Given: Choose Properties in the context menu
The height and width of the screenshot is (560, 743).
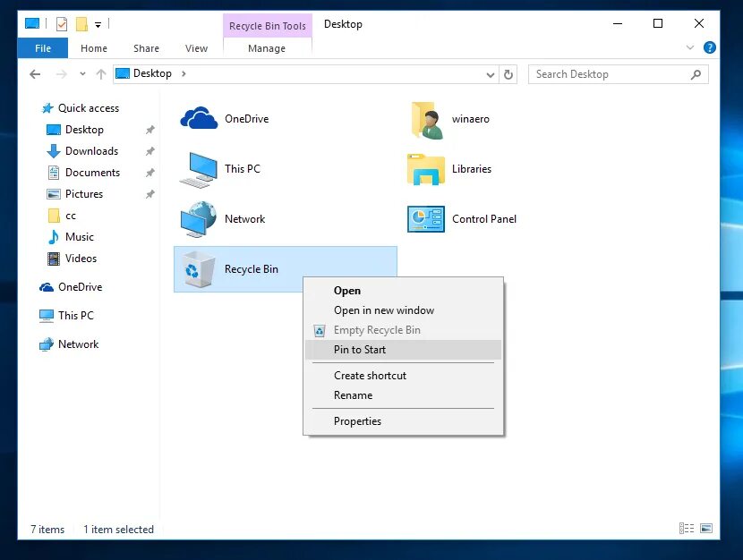Looking at the screenshot, I should [x=403, y=421].
